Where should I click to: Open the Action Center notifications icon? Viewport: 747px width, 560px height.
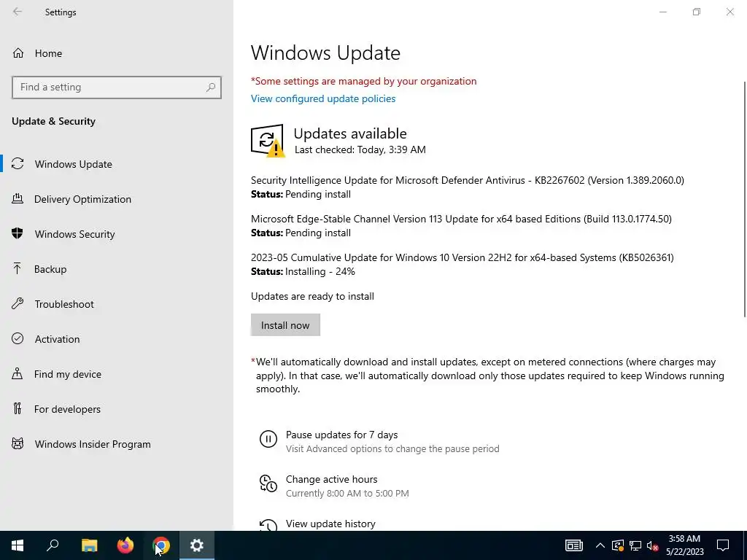[x=723, y=545]
